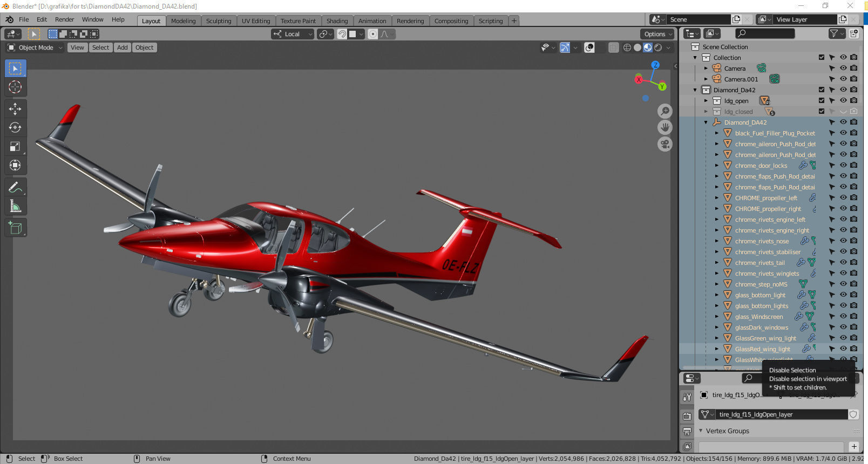Expand the Camera.001 outliner item
This screenshot has height=464, width=868.
(706, 79)
